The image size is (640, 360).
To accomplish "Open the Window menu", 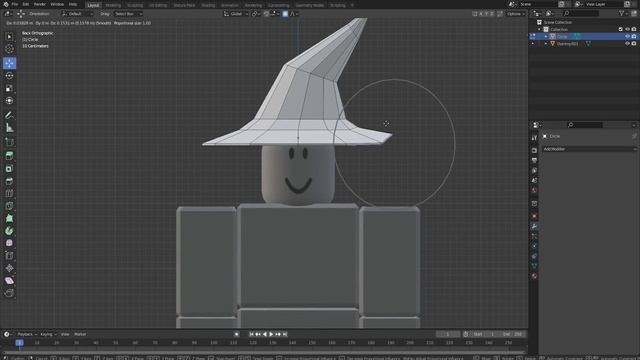I will tap(57, 4).
